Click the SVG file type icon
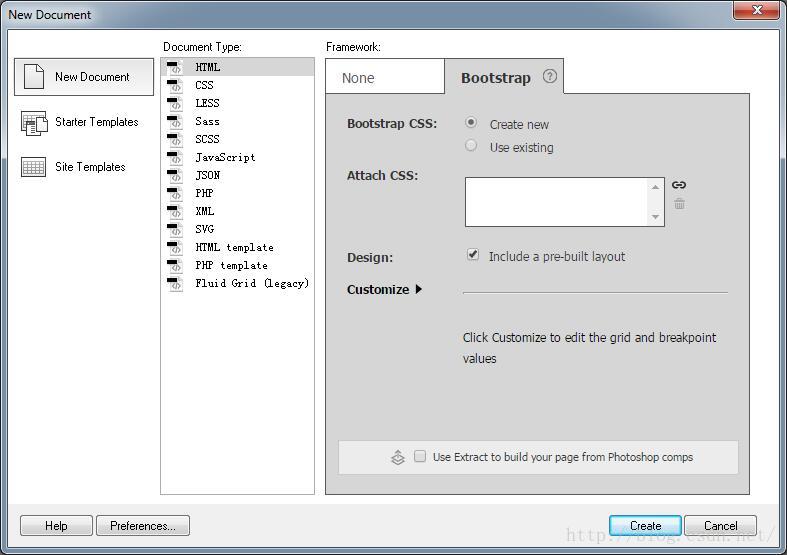787x555 pixels. (175, 230)
